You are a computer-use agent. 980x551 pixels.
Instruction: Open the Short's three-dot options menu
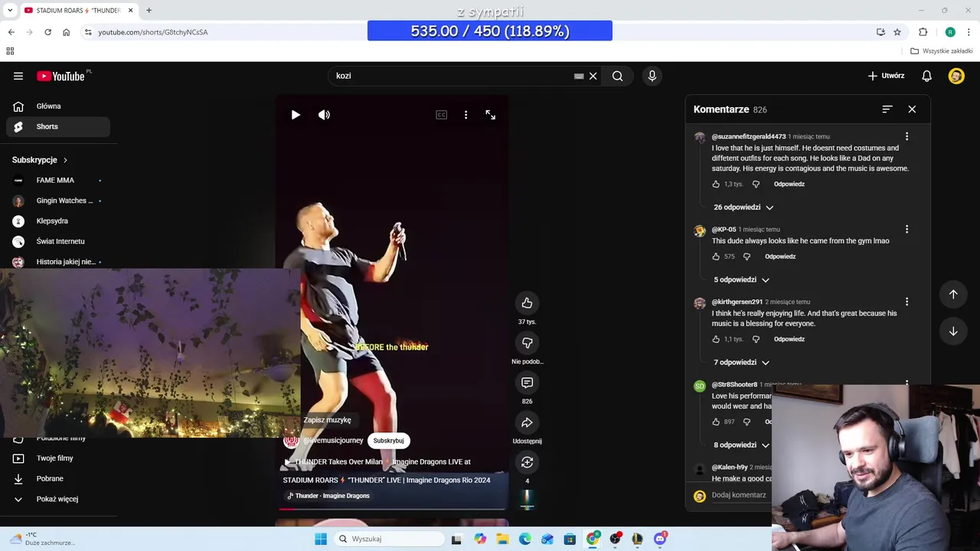[465, 115]
